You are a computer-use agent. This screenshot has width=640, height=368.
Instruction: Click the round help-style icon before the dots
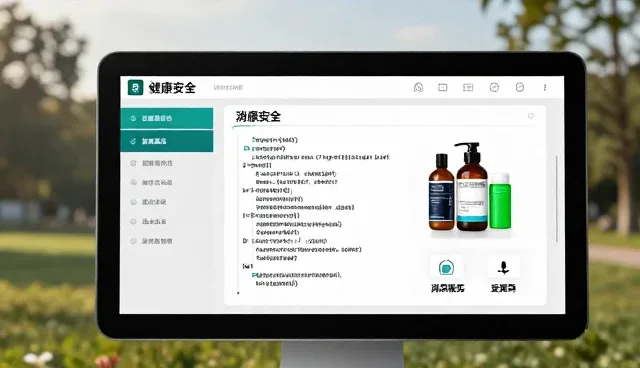click(520, 87)
